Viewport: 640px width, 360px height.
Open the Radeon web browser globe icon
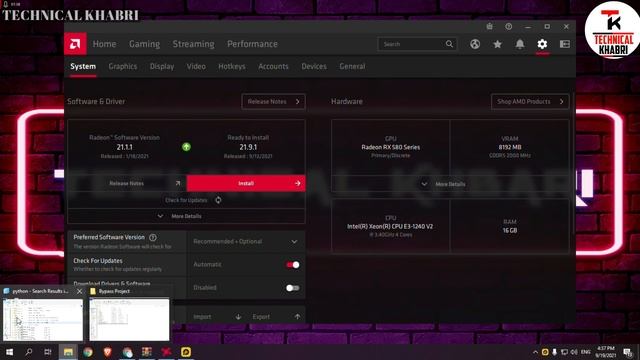pos(475,44)
